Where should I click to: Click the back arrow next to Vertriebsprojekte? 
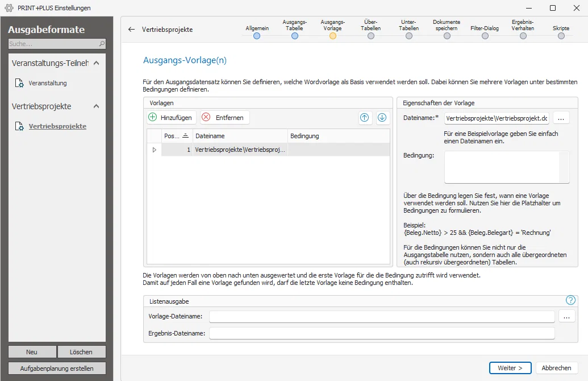pos(131,29)
